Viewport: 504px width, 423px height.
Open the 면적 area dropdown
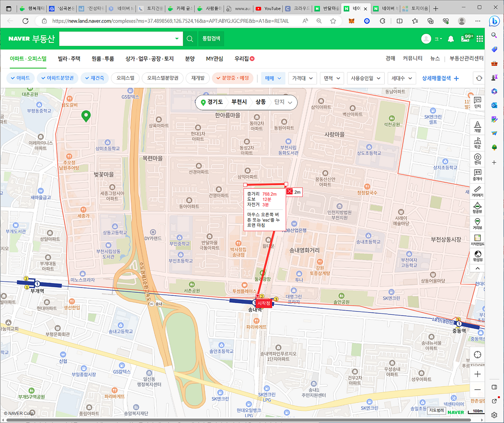pyautogui.click(x=332, y=78)
